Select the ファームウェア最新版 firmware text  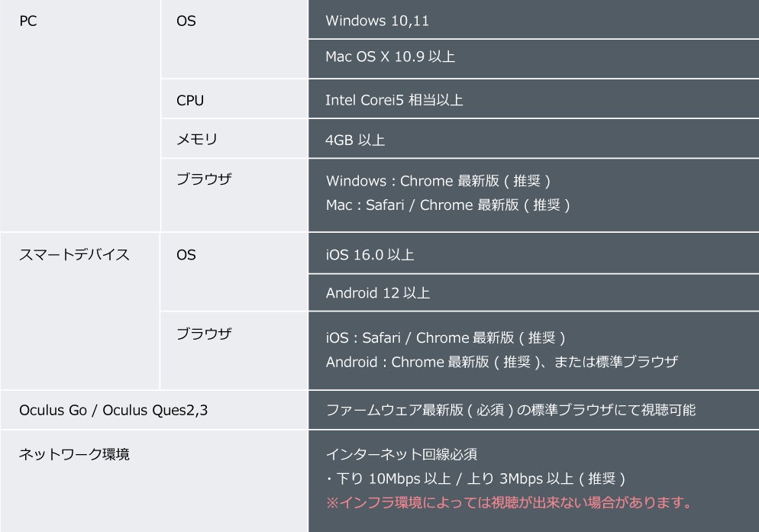coord(510,411)
